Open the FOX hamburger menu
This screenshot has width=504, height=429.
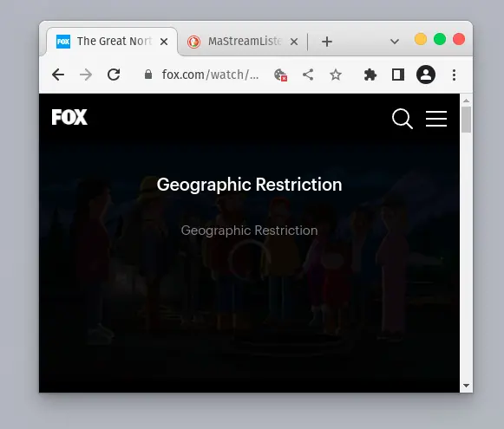tap(436, 119)
